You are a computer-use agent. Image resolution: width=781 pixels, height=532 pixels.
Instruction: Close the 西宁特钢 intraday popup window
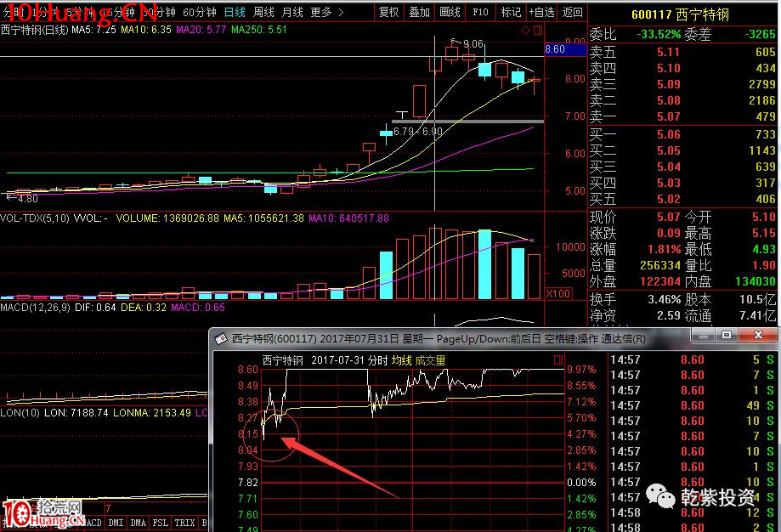(x=758, y=335)
